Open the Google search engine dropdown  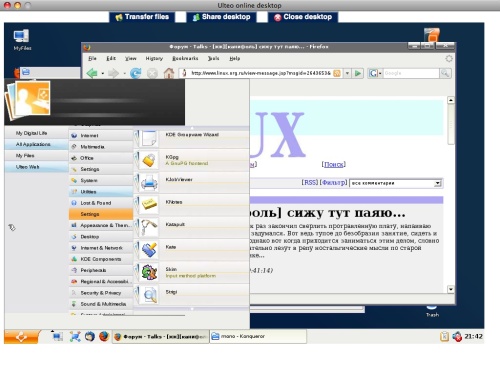tap(375, 73)
